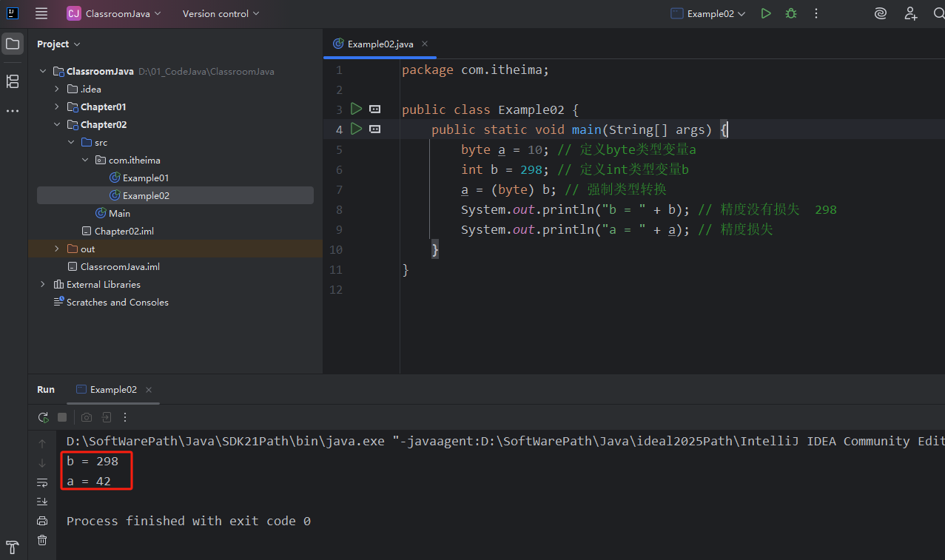Viewport: 945px width, 560px height.
Task: Select Scratches and Consoles
Action: (x=118, y=303)
